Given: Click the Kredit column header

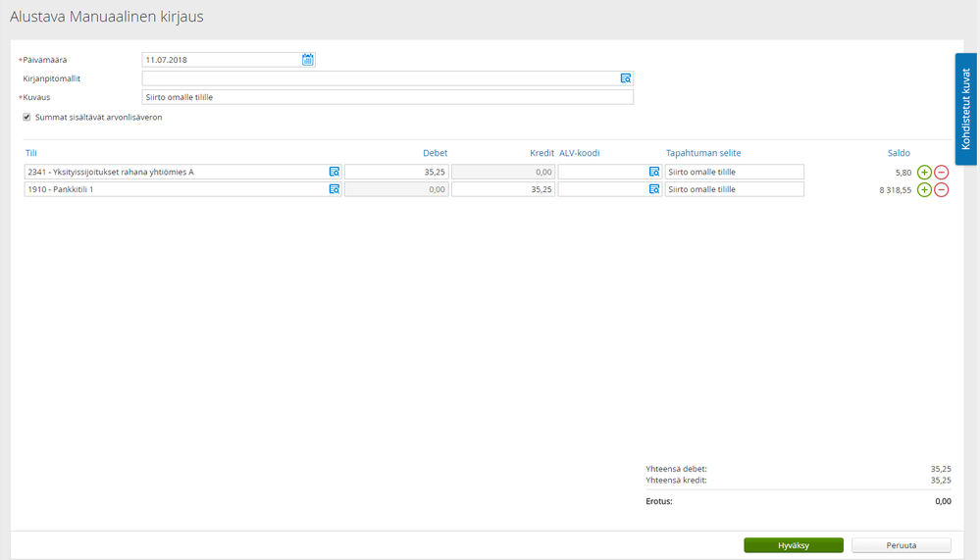Looking at the screenshot, I should tap(542, 153).
